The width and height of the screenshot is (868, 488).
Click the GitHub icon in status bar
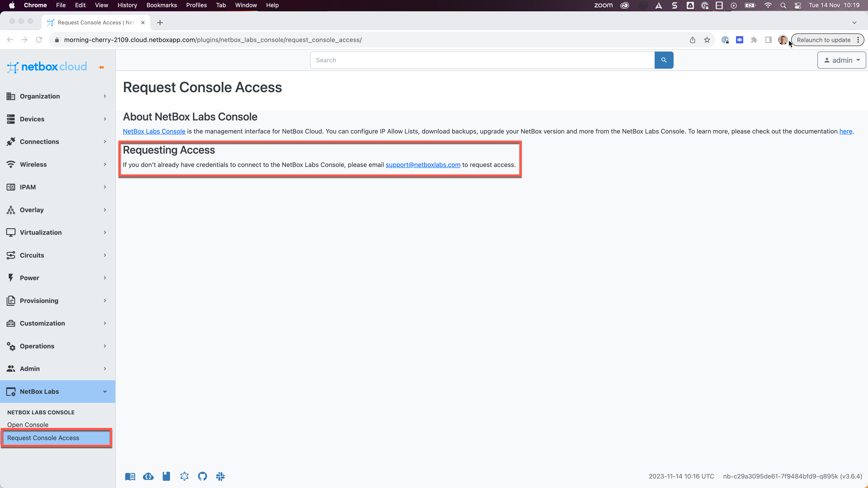(x=203, y=476)
